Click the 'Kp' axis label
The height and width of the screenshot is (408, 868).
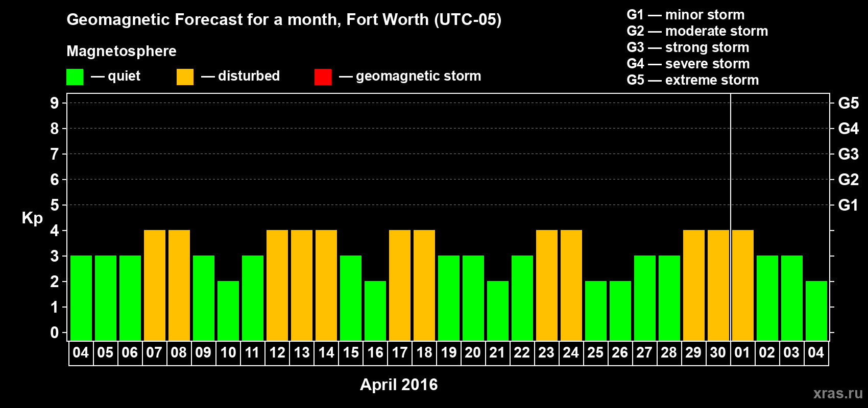pyautogui.click(x=32, y=218)
